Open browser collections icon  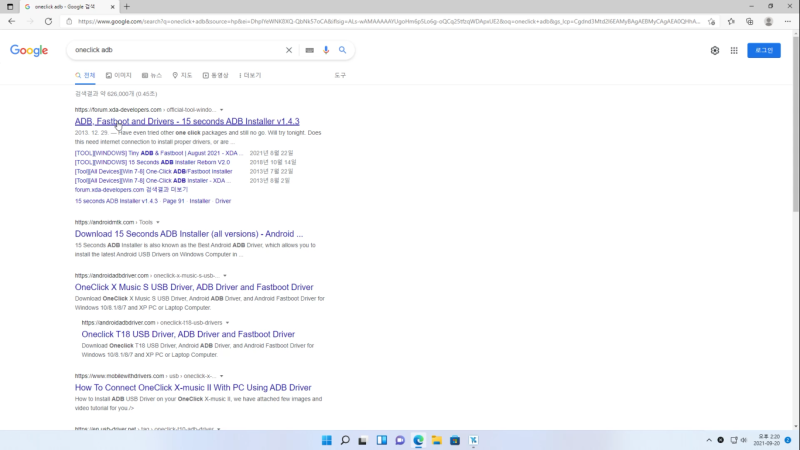point(749,21)
